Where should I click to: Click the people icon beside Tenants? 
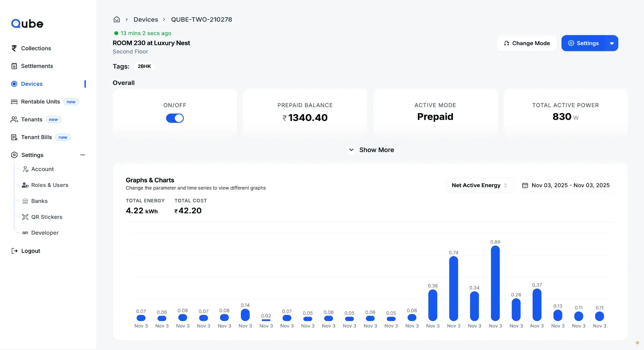tap(14, 119)
